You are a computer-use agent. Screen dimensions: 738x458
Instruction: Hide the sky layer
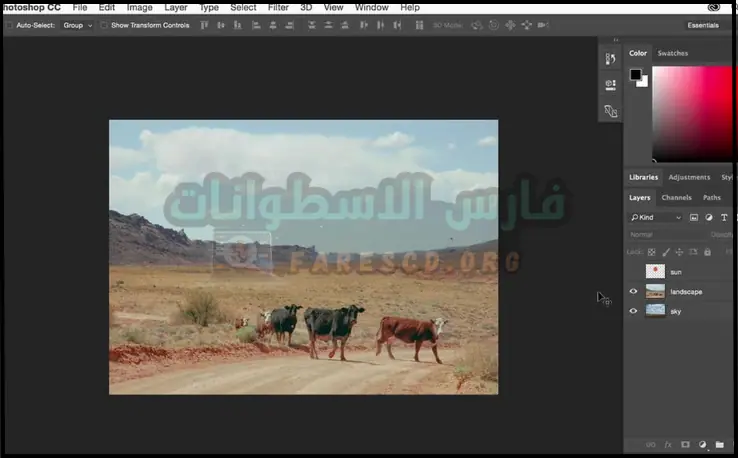click(633, 311)
